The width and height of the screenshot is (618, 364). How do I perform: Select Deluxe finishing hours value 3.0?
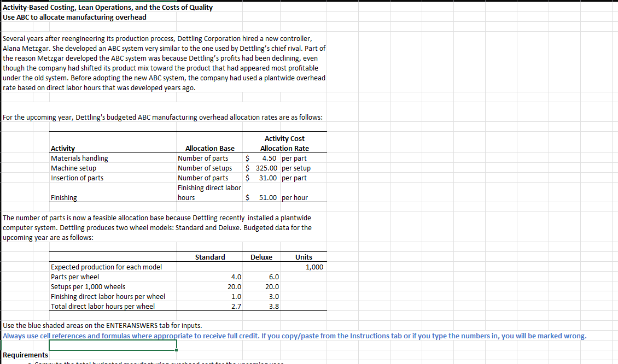coord(274,297)
